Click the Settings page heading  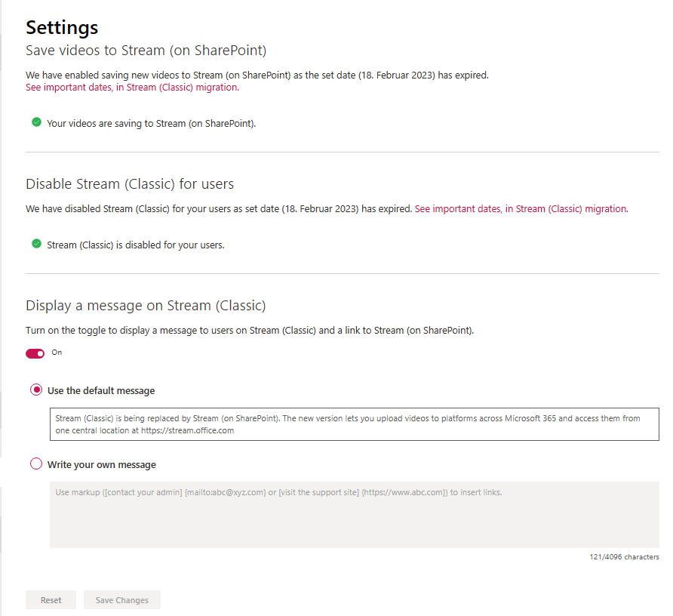(62, 27)
